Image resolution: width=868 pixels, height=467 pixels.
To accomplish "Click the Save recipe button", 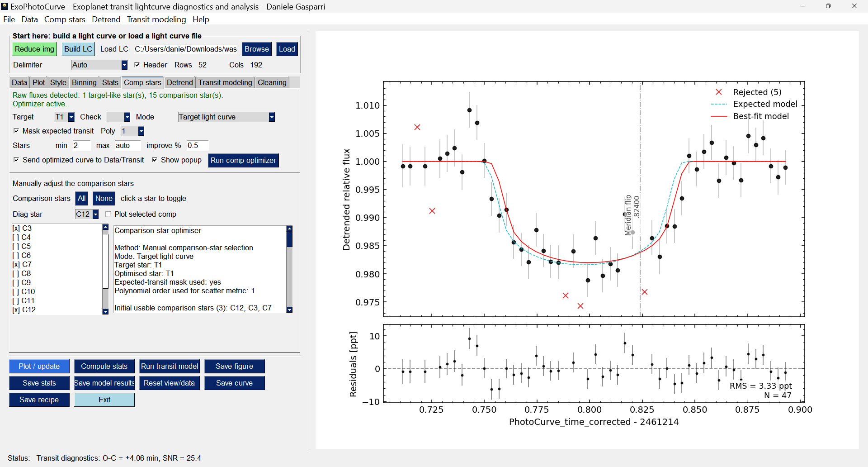I will point(39,400).
